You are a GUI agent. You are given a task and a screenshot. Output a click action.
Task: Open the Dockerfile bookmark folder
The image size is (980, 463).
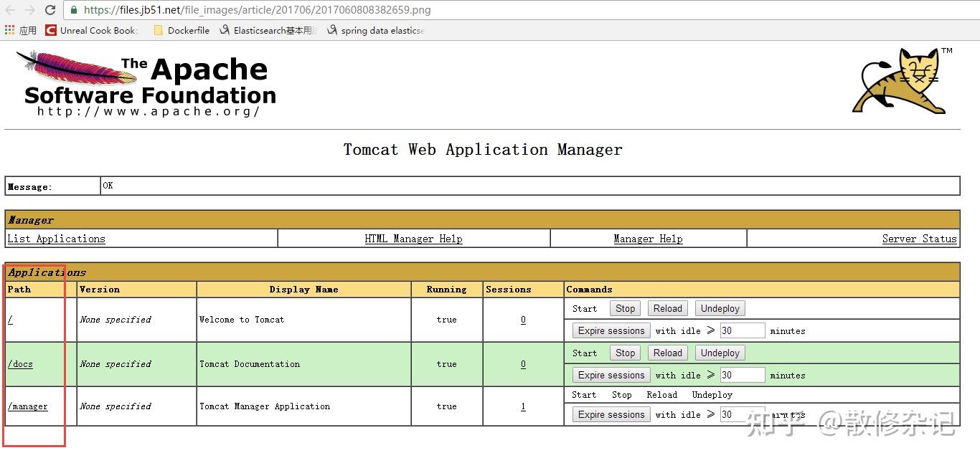182,30
